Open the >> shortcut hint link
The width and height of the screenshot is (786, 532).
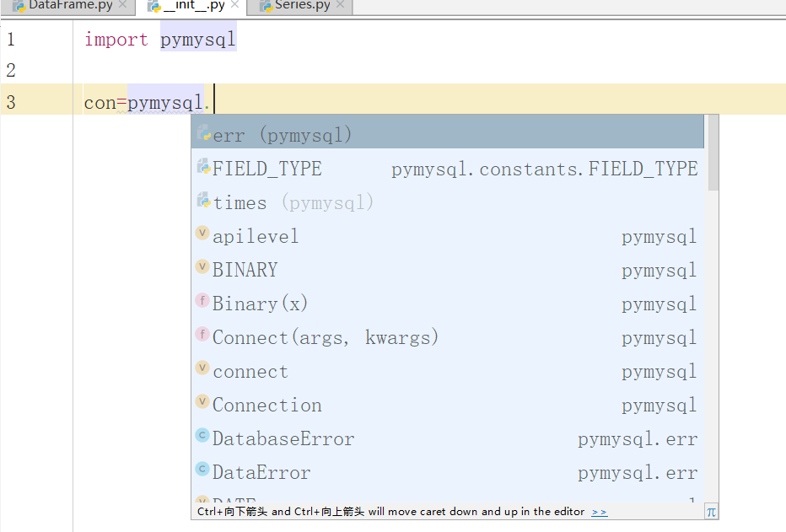(x=600, y=511)
